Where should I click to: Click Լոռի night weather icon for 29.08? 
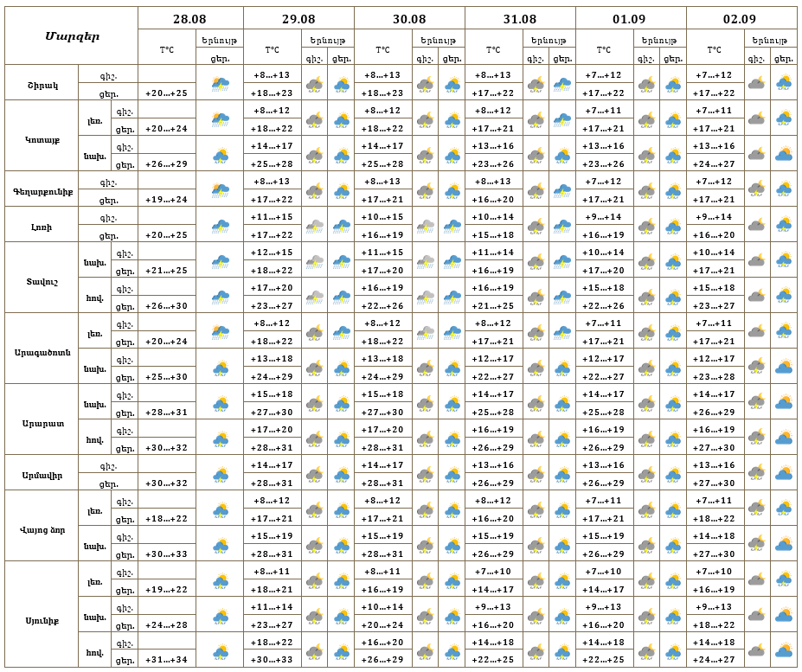pos(315,226)
